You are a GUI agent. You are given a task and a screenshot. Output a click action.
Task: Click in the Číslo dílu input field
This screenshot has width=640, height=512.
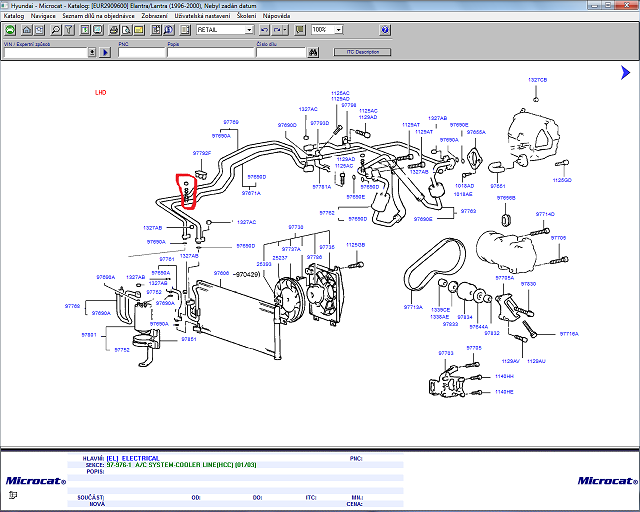click(280, 52)
